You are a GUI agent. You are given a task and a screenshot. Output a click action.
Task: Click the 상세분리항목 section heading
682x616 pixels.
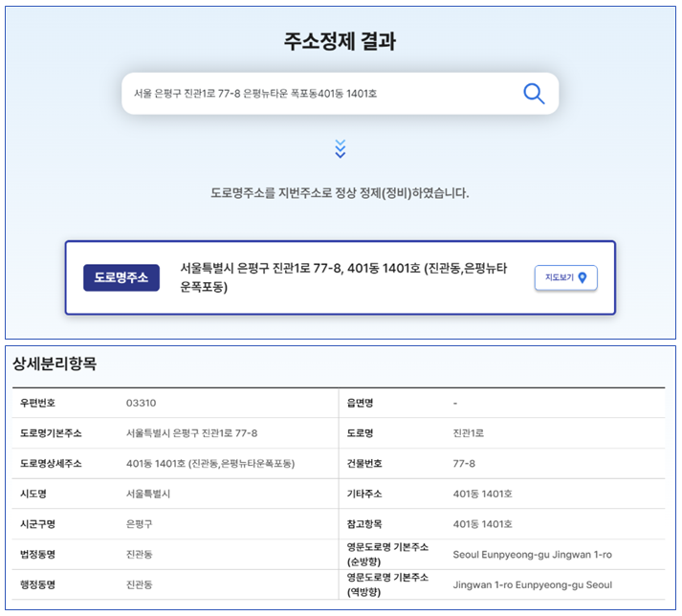point(55,363)
